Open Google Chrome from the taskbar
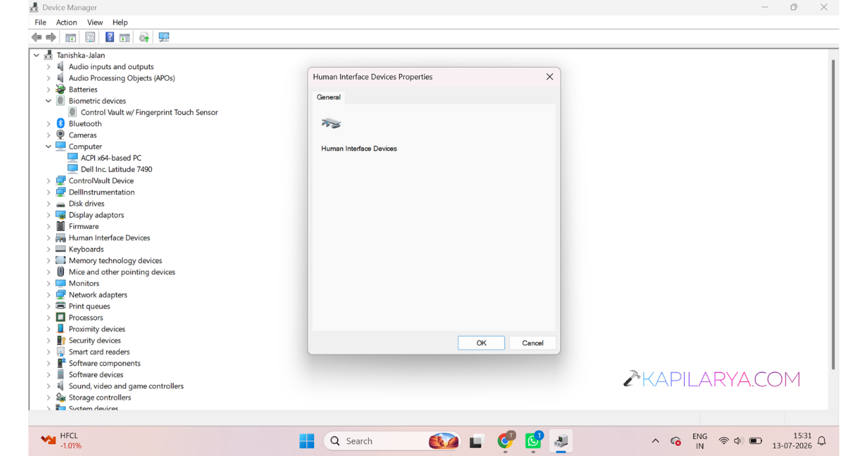Screen dimensions: 868x456 pyautogui.click(x=505, y=441)
